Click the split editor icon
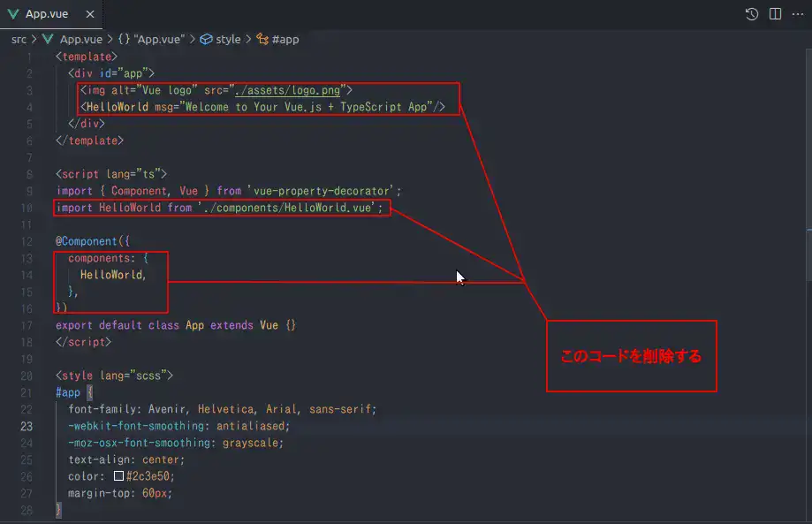This screenshot has height=524, width=812. coord(775,13)
